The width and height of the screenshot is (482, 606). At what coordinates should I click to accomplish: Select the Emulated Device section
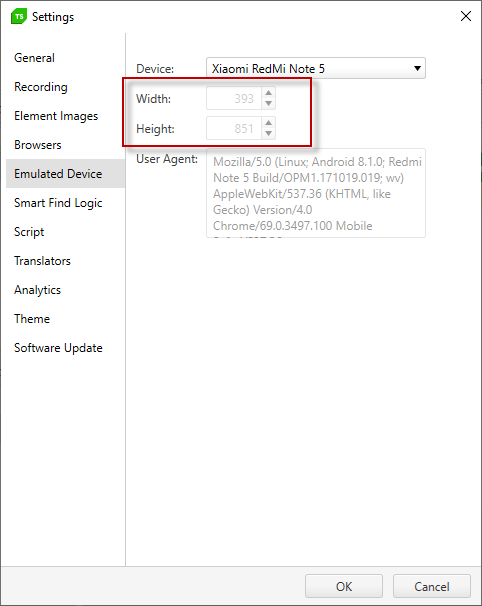(x=65, y=174)
